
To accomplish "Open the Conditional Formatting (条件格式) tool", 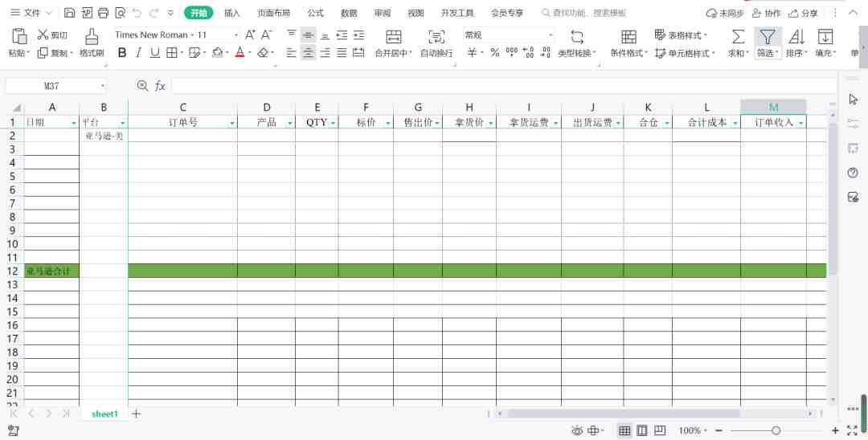I will 628,37.
